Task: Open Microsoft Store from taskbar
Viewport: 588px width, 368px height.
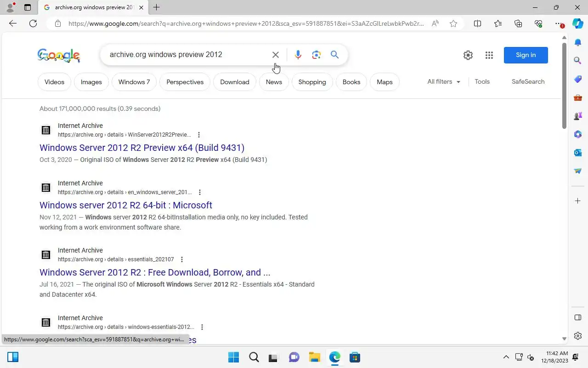Action: click(354, 357)
